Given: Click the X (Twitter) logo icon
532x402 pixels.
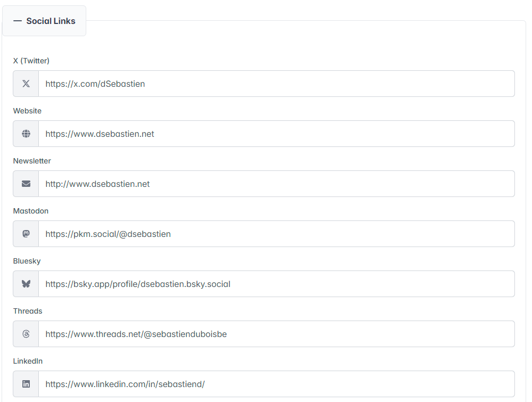Looking at the screenshot, I should point(26,84).
